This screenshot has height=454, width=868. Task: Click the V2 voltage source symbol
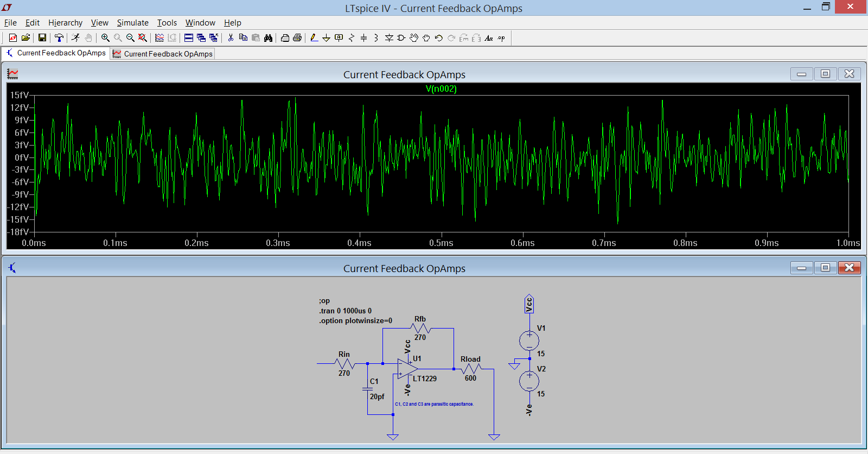(x=529, y=381)
